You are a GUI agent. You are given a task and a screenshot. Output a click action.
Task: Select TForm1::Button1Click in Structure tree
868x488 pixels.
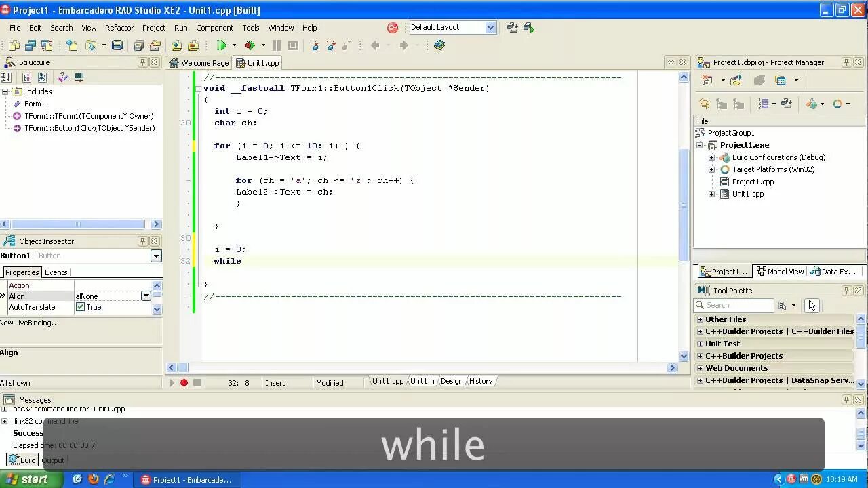coord(90,128)
